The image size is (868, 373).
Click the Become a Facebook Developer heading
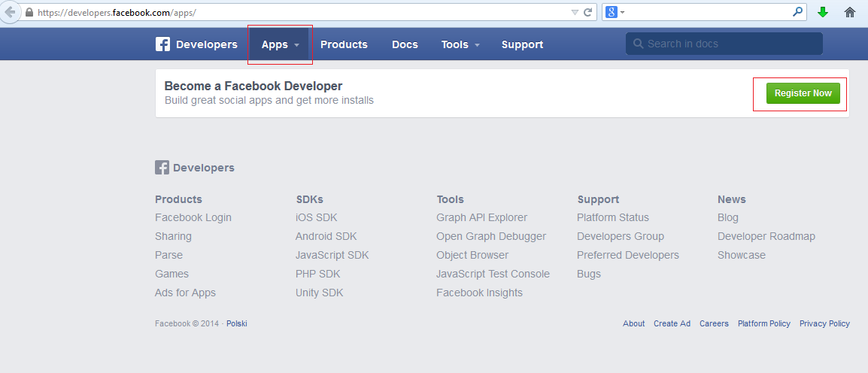[253, 86]
